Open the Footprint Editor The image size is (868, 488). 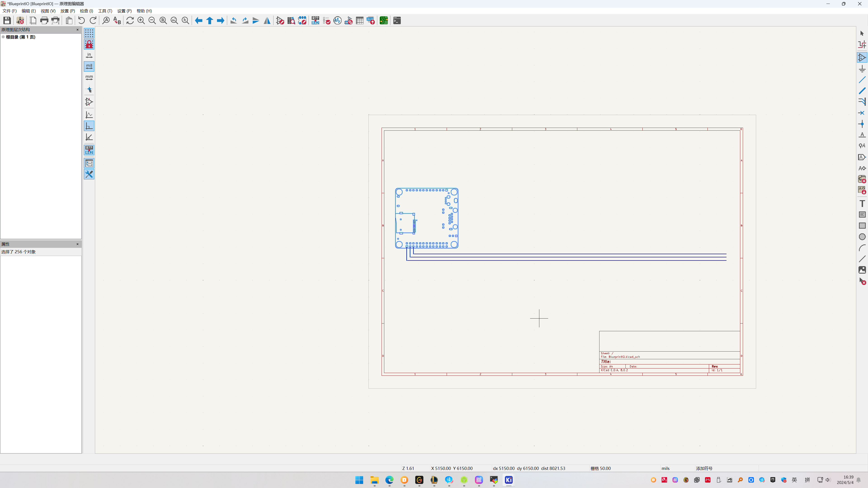pos(302,21)
